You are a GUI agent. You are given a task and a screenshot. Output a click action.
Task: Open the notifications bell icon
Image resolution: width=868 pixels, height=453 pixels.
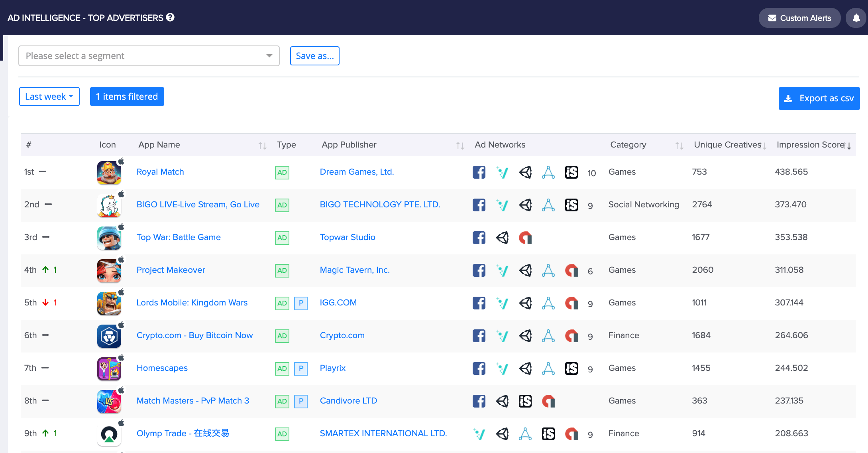856,18
